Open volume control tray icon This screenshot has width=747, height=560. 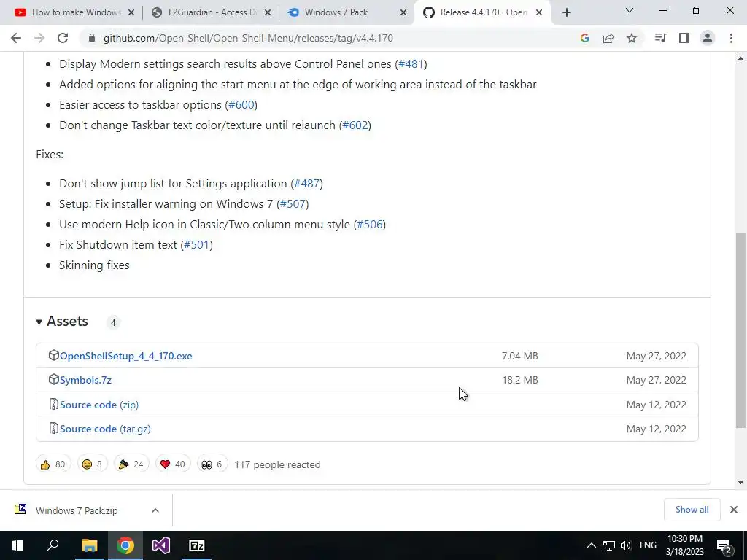(626, 545)
